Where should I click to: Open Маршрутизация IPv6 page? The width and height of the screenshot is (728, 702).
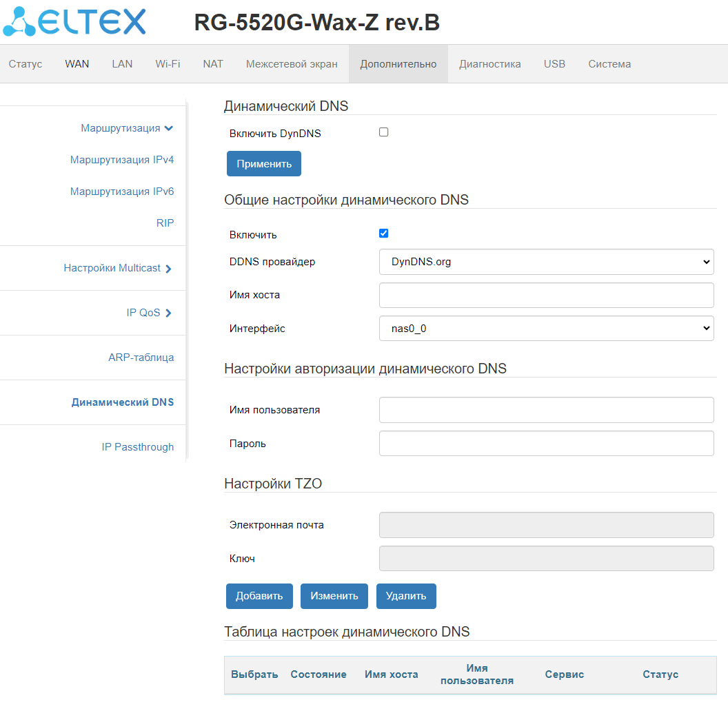121,191
